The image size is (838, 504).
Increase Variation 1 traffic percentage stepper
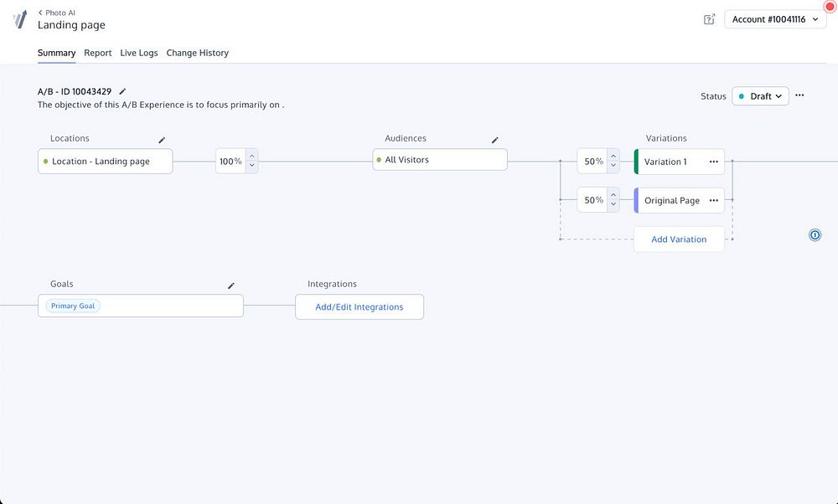tap(613, 156)
